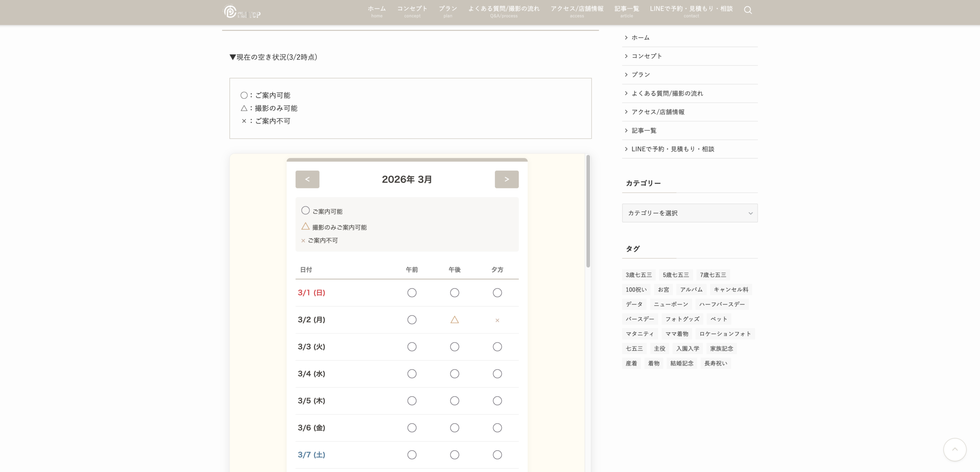Click the scroll-to-top arrow button
This screenshot has height=472, width=980.
click(x=955, y=449)
